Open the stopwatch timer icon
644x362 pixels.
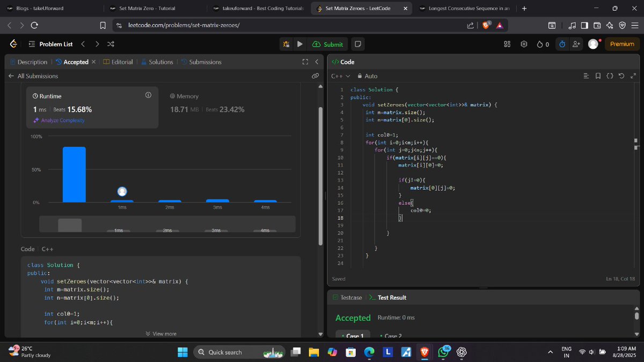(x=562, y=45)
